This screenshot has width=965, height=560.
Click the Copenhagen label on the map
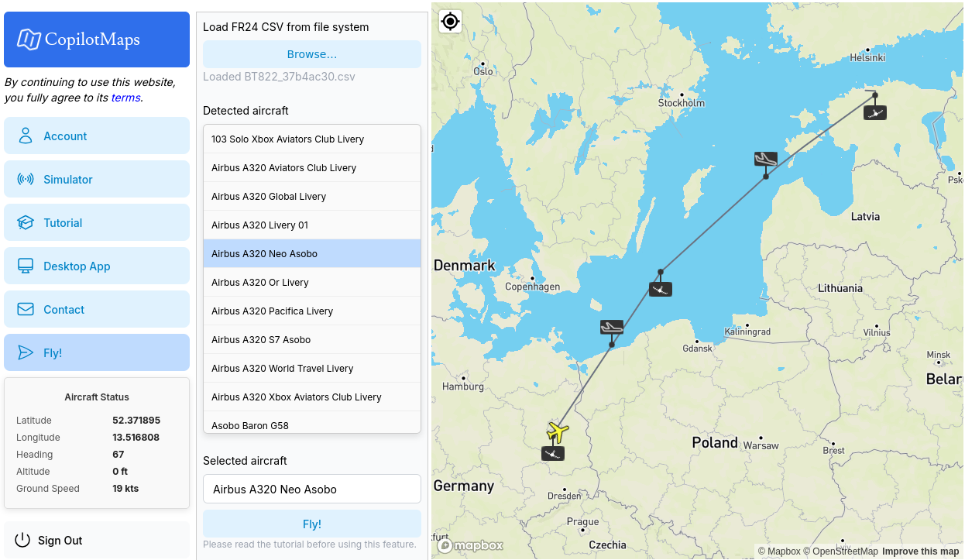pos(532,287)
